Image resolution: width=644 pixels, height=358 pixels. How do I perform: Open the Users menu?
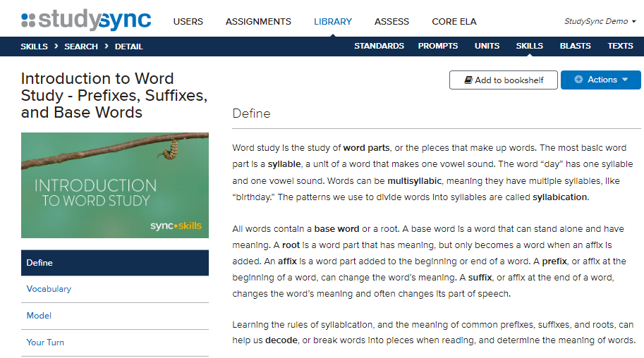188,21
